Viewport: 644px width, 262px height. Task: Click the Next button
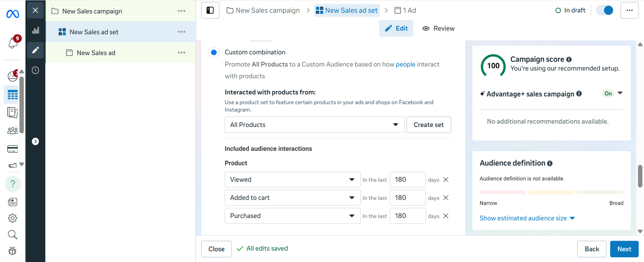[x=624, y=249]
